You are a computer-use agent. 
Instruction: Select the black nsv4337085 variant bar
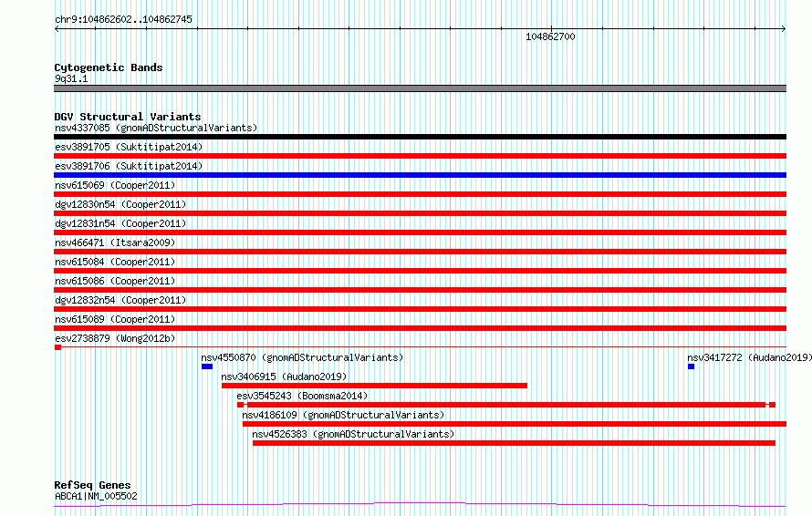420,137
